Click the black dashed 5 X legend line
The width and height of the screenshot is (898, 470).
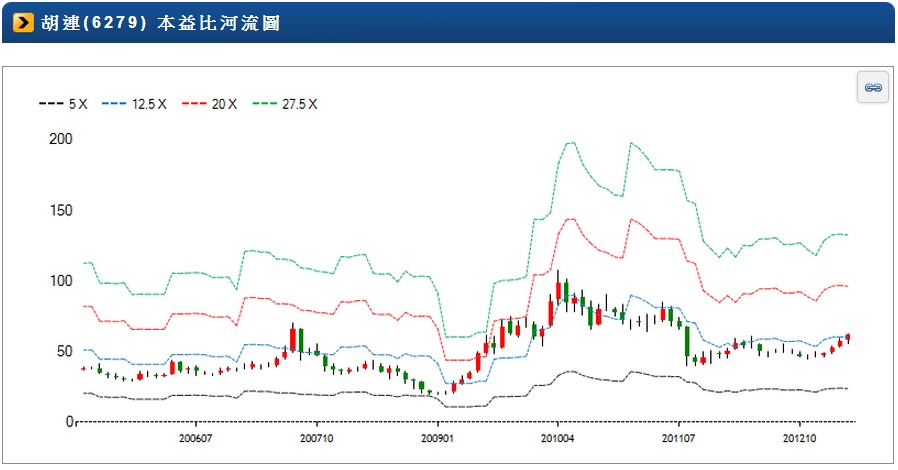[51, 104]
